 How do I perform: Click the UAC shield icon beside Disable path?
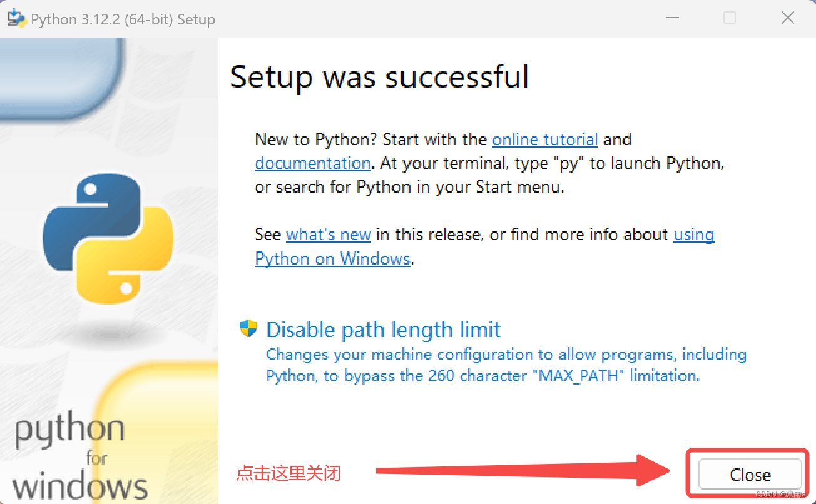[248, 328]
